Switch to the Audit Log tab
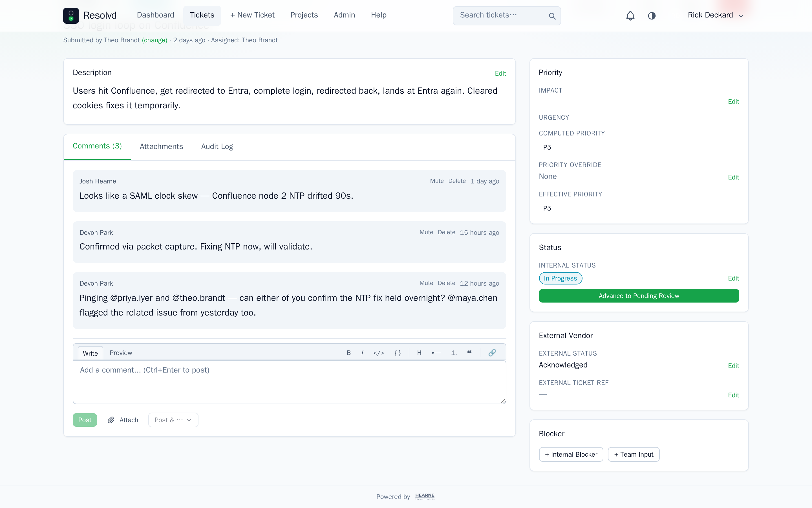 pos(217,146)
